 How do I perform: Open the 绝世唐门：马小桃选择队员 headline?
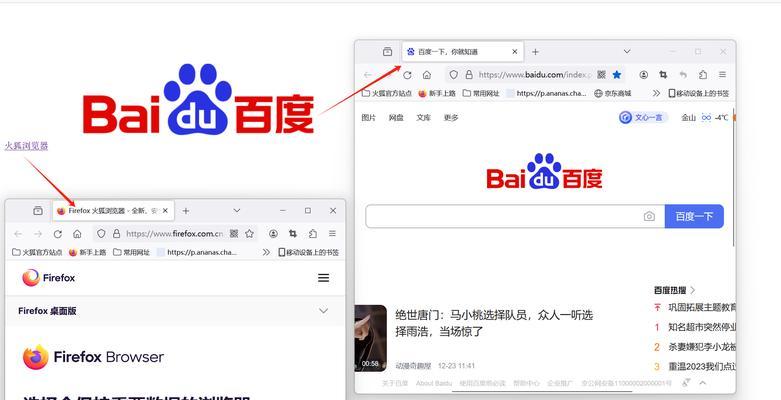tap(494, 323)
